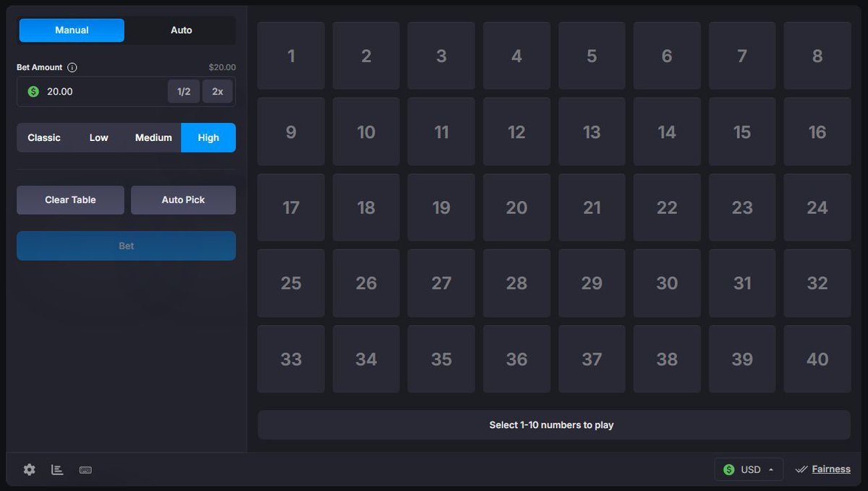Choose tile 20 on the grid

click(516, 208)
